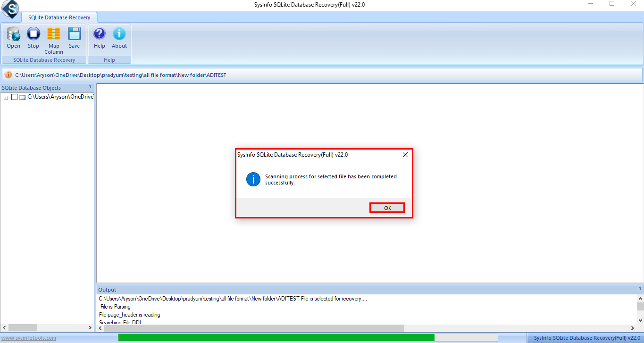Click the table icon of the database tree node
Image resolution: width=644 pixels, height=343 pixels.
click(22, 97)
